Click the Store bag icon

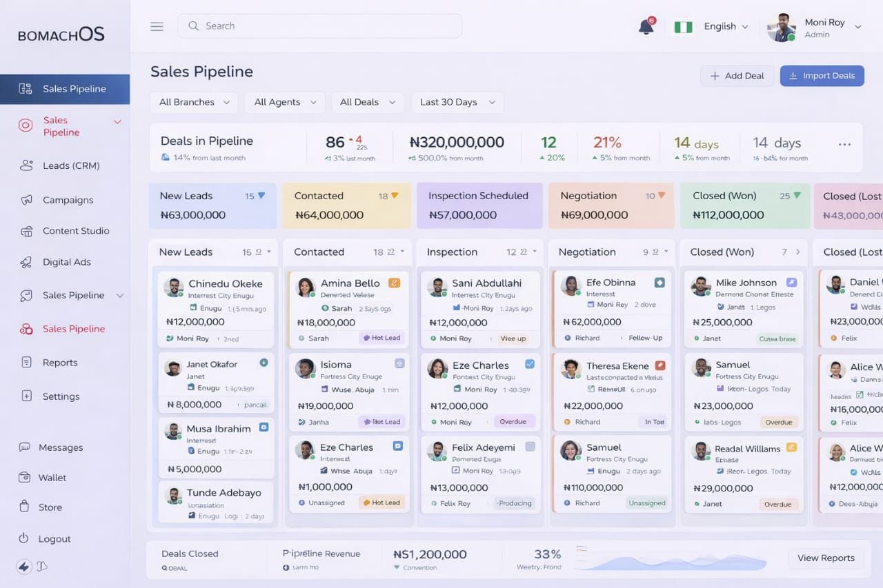[x=25, y=507]
